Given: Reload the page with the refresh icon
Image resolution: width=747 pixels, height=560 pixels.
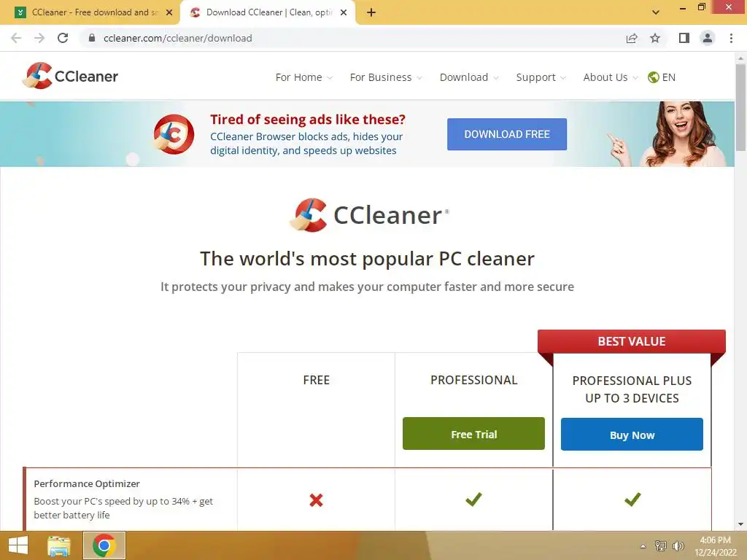Looking at the screenshot, I should [63, 38].
